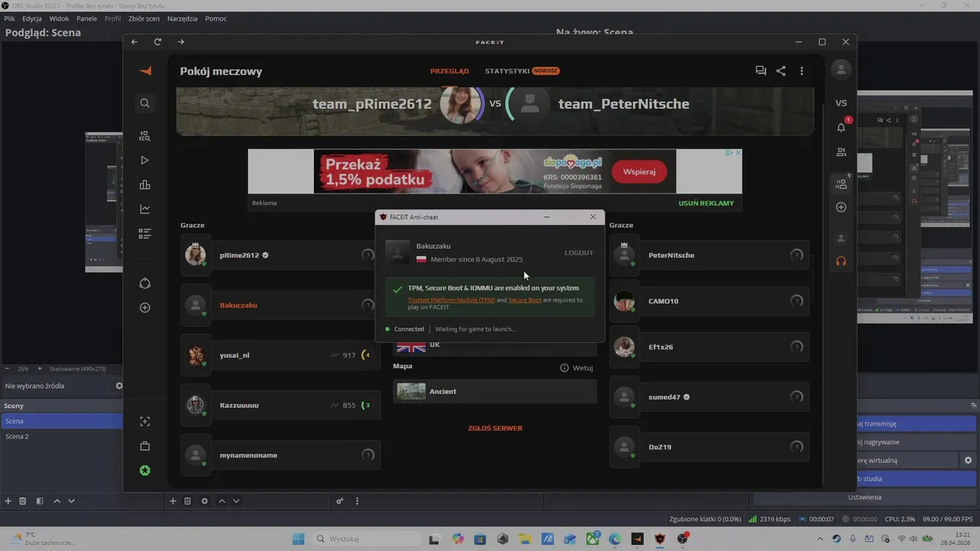Open the VS icon in right sidebar
This screenshot has height=551, width=980.
(841, 103)
